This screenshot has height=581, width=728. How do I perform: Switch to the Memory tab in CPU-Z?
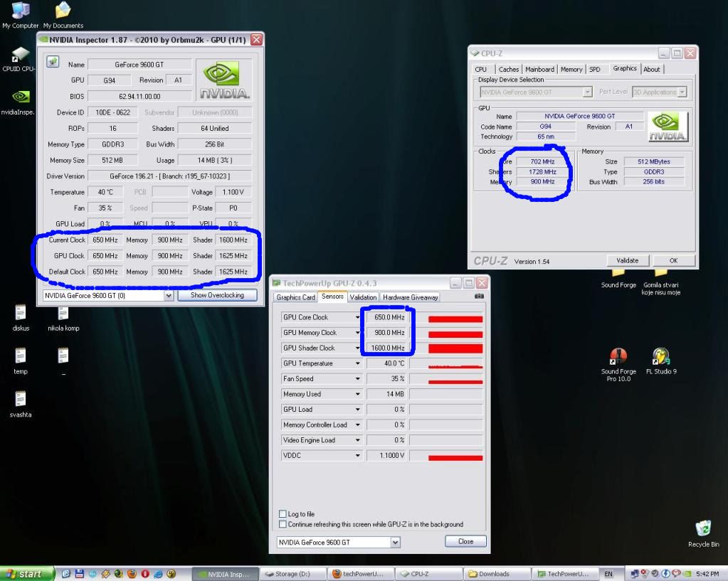tap(571, 69)
